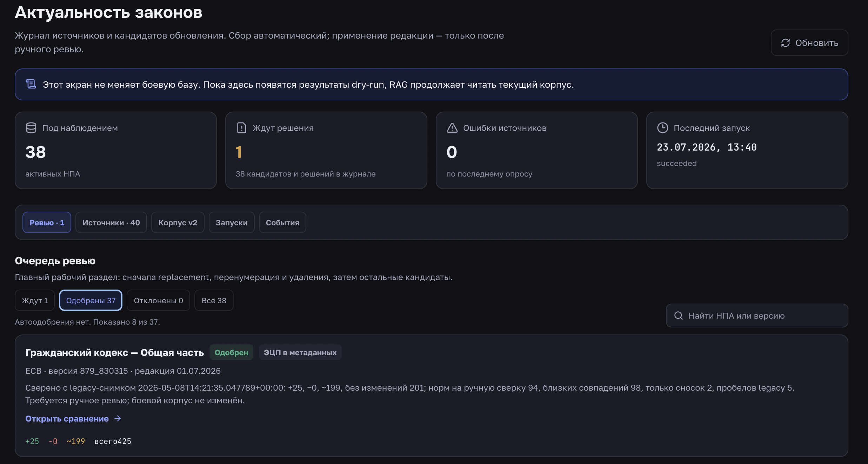Click the scroll icon in the info banner
This screenshot has height=464, width=868.
click(x=31, y=84)
